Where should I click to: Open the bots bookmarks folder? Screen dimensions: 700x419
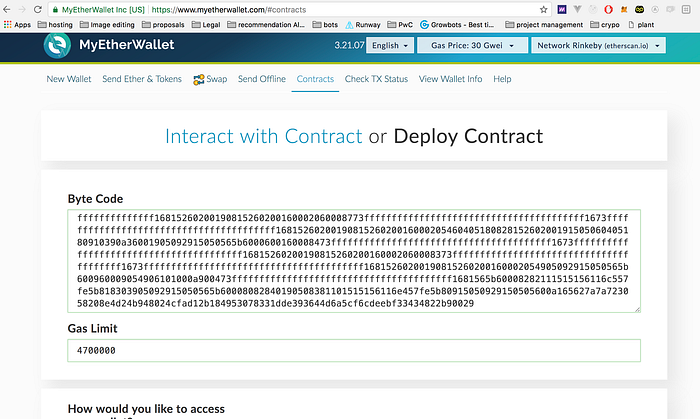[x=325, y=25]
